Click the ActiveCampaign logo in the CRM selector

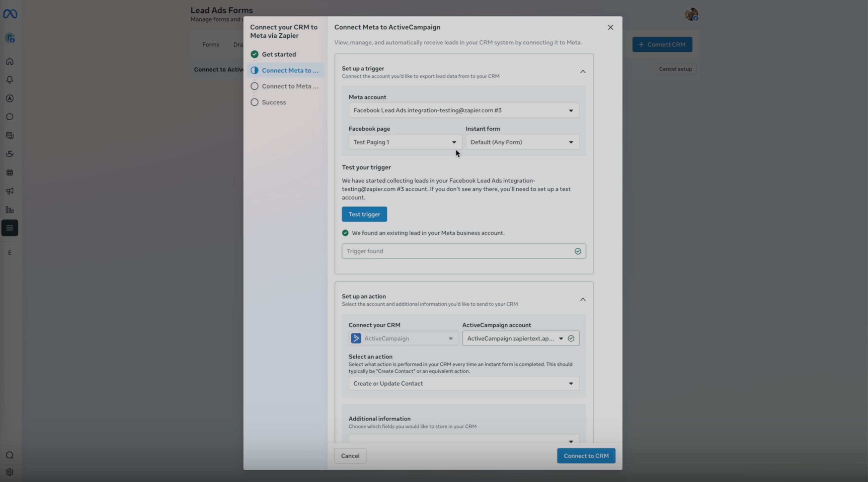[356, 338]
